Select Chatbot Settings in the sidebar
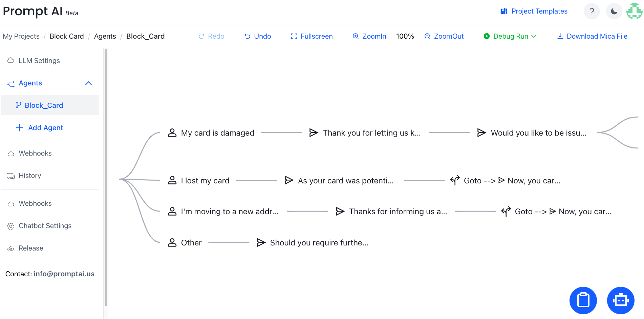Image resolution: width=644 pixels, height=319 pixels. click(45, 226)
